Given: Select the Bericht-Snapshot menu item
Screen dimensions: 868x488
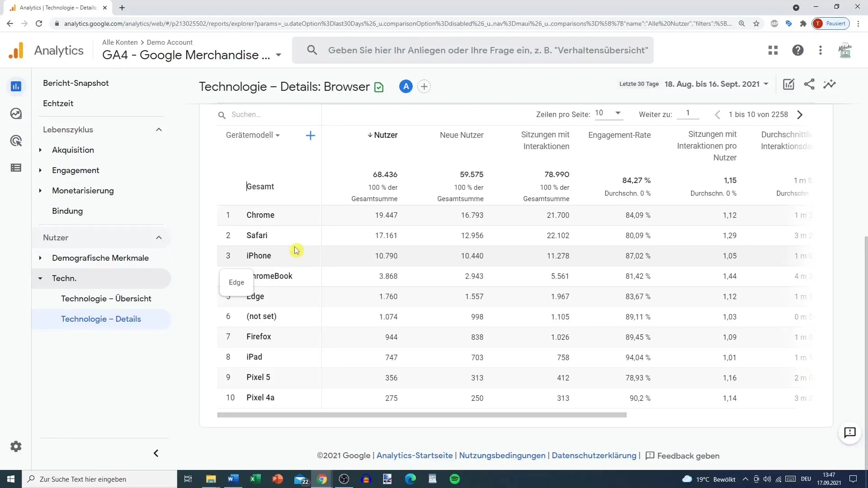Looking at the screenshot, I should [x=76, y=83].
